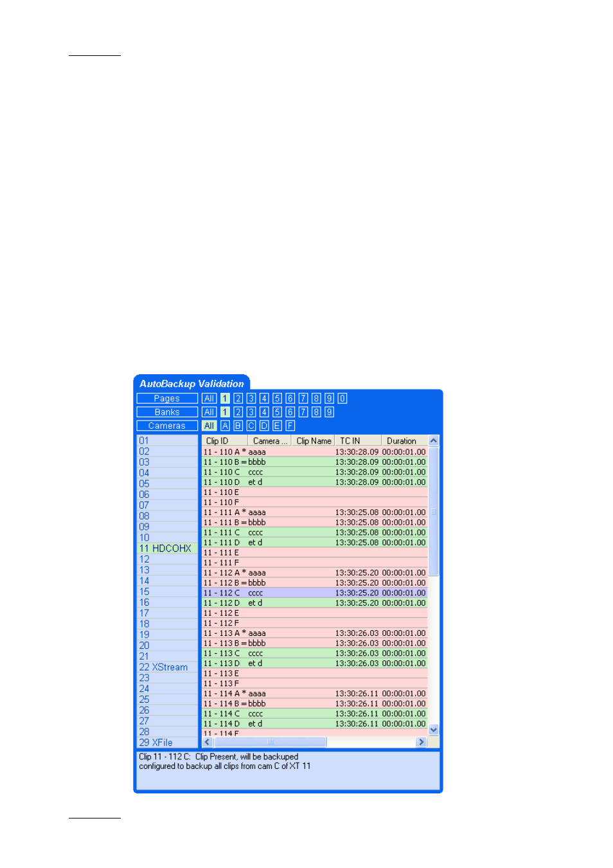The width and height of the screenshot is (613, 868).
Task: Click the Cameras filter button
Action: coord(167,426)
